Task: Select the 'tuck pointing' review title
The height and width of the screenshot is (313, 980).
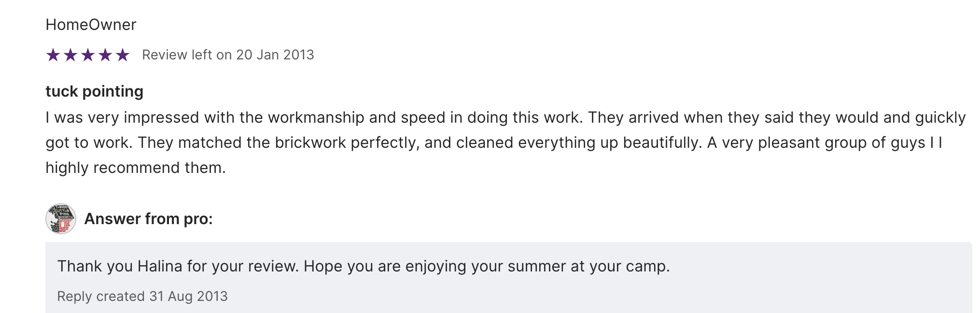Action: tap(94, 91)
